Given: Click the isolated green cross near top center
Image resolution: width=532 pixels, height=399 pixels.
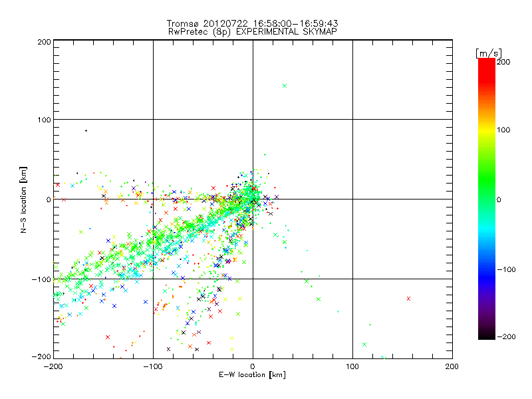Looking at the screenshot, I should pos(285,86).
